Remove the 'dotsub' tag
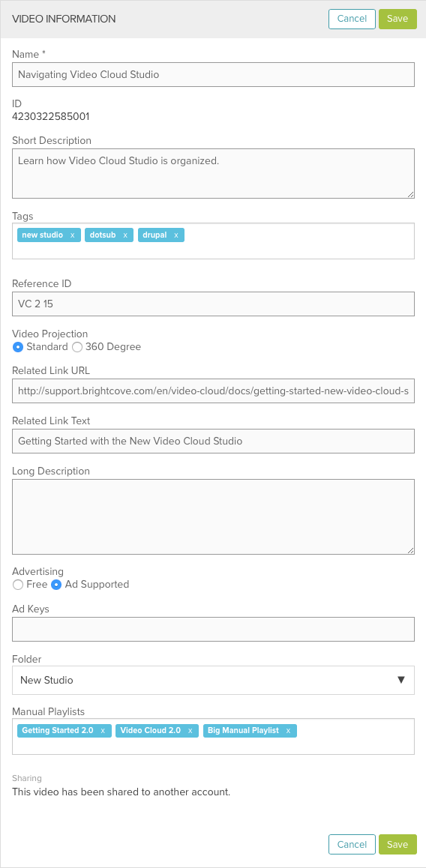This screenshot has height=868, width=426. [x=125, y=235]
